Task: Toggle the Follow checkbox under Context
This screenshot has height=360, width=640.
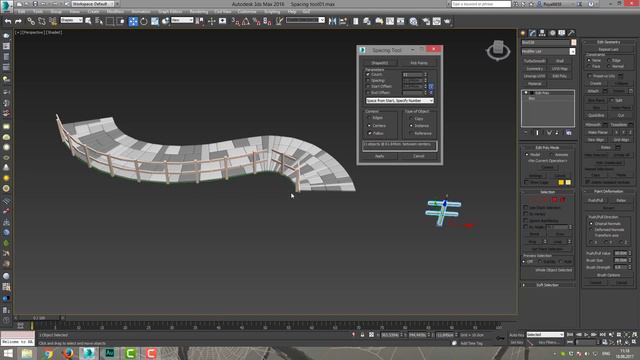Action: tap(369, 133)
